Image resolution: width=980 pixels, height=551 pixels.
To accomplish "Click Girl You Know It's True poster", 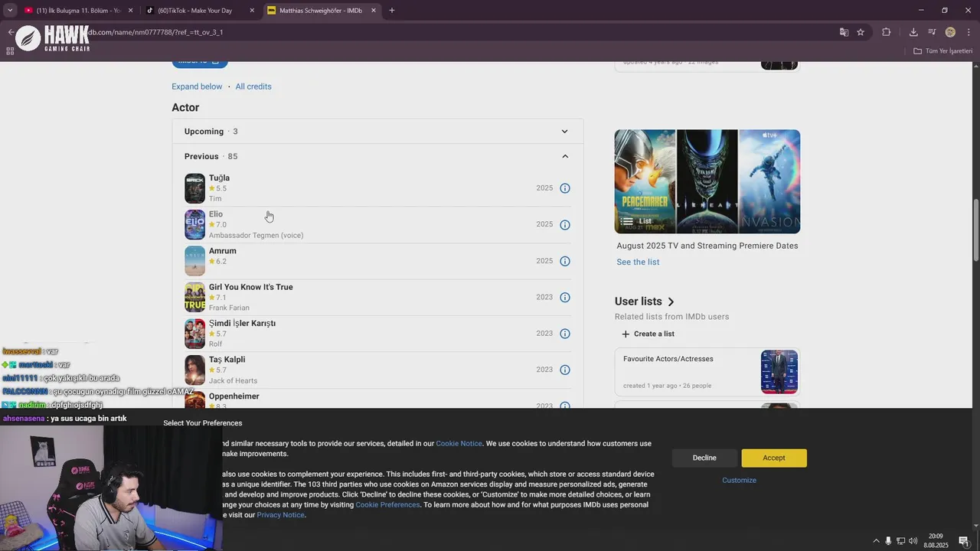I will [x=194, y=298].
